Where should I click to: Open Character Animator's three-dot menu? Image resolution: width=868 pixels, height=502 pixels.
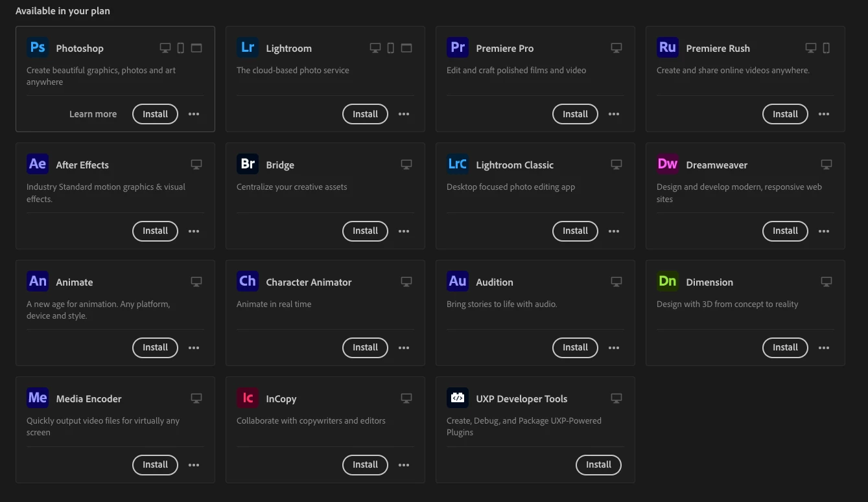[404, 348]
